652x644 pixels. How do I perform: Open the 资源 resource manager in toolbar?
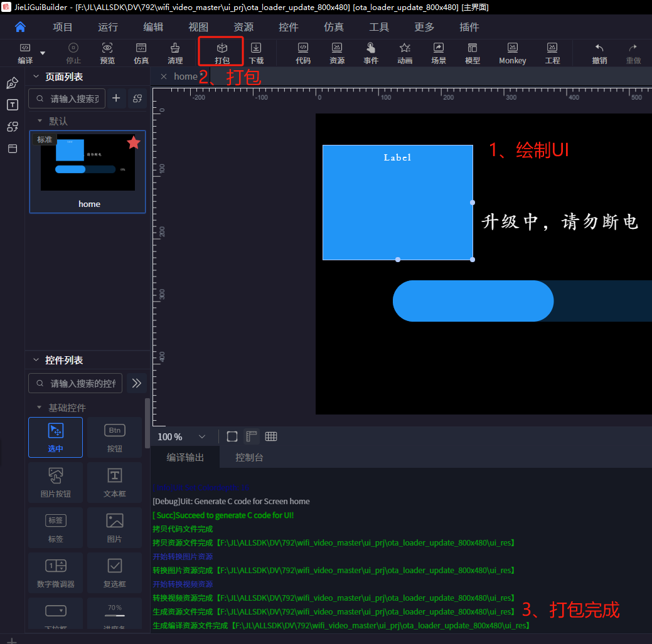[x=337, y=53]
